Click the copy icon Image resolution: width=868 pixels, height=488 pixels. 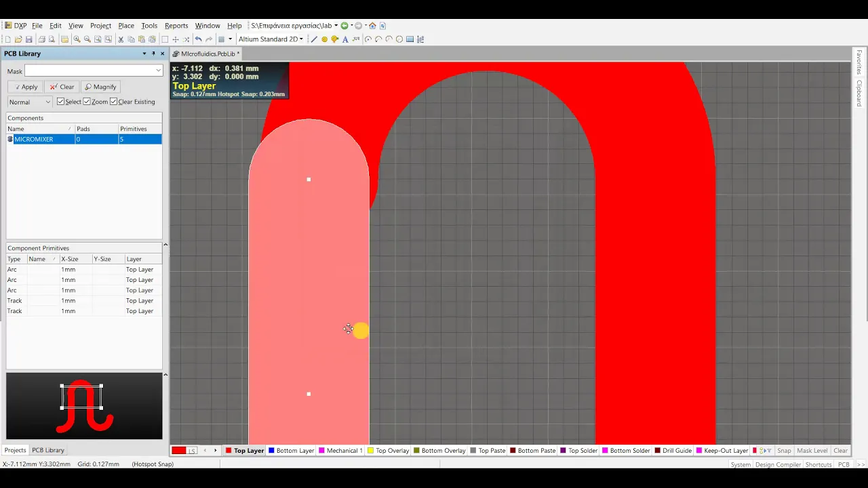(x=131, y=39)
